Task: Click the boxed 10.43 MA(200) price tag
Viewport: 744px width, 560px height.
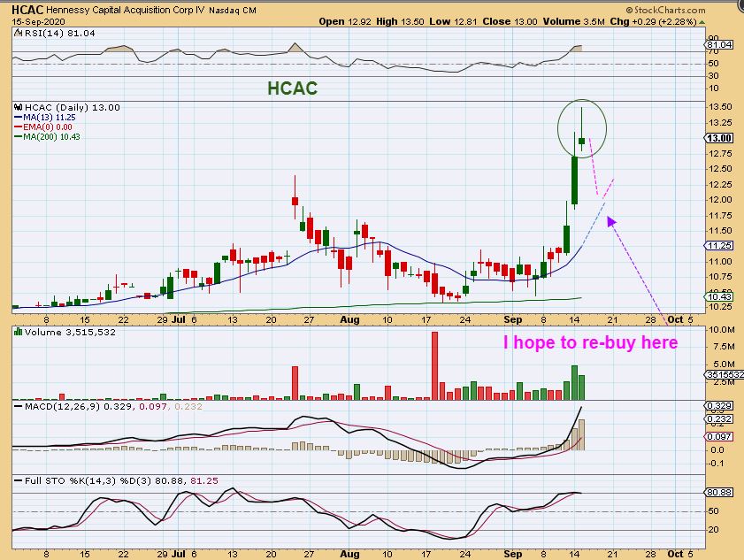Action: (x=719, y=296)
